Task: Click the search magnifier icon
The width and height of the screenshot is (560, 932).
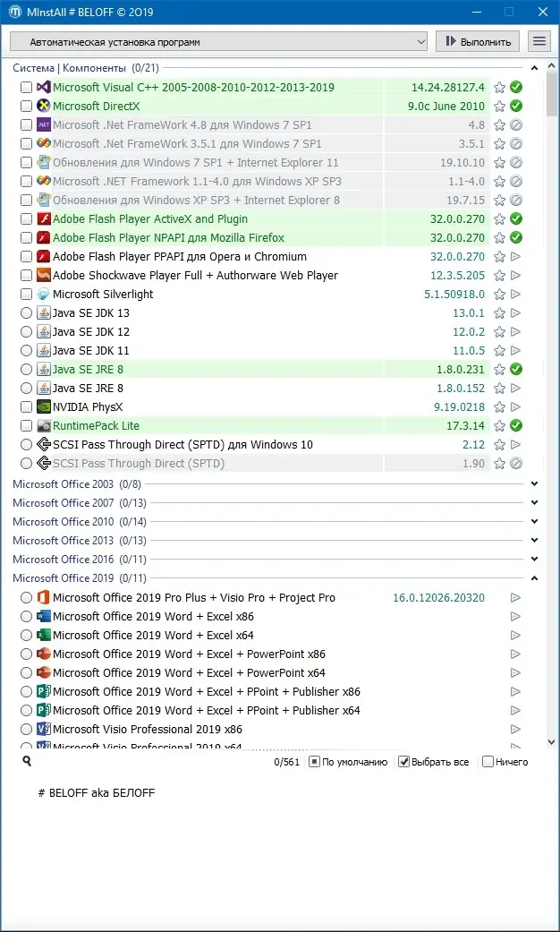Action: click(x=26, y=761)
